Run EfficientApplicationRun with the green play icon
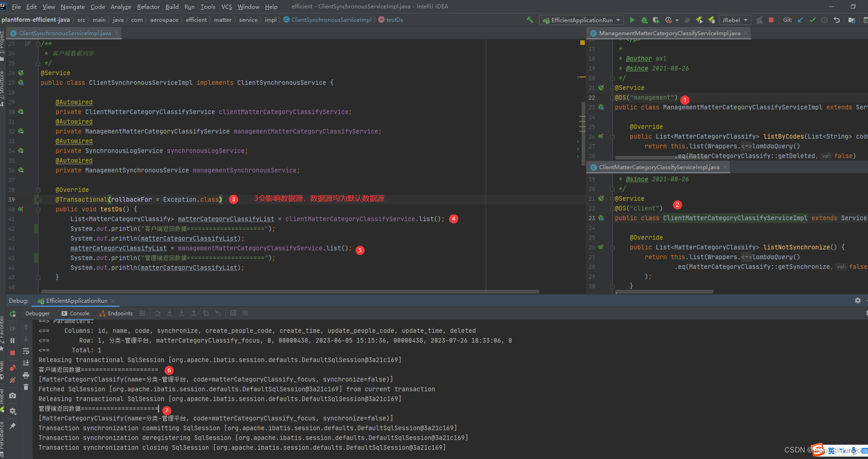Viewport: 868px width, 459px height. [x=632, y=20]
